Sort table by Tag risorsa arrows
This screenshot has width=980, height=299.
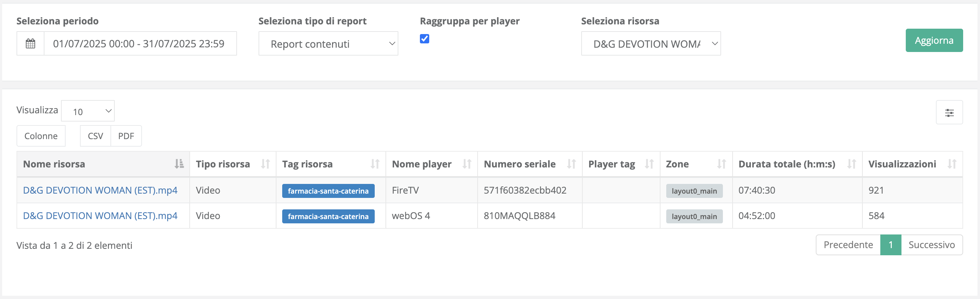(375, 164)
